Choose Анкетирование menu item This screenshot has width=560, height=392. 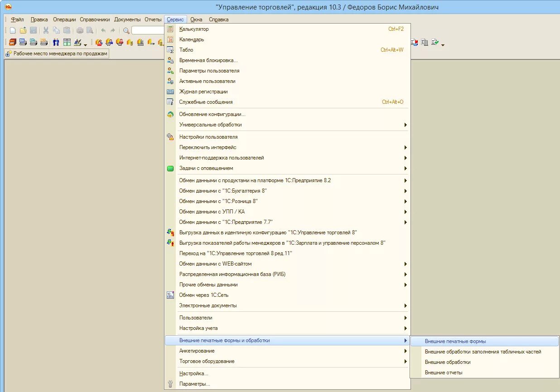click(x=287, y=351)
